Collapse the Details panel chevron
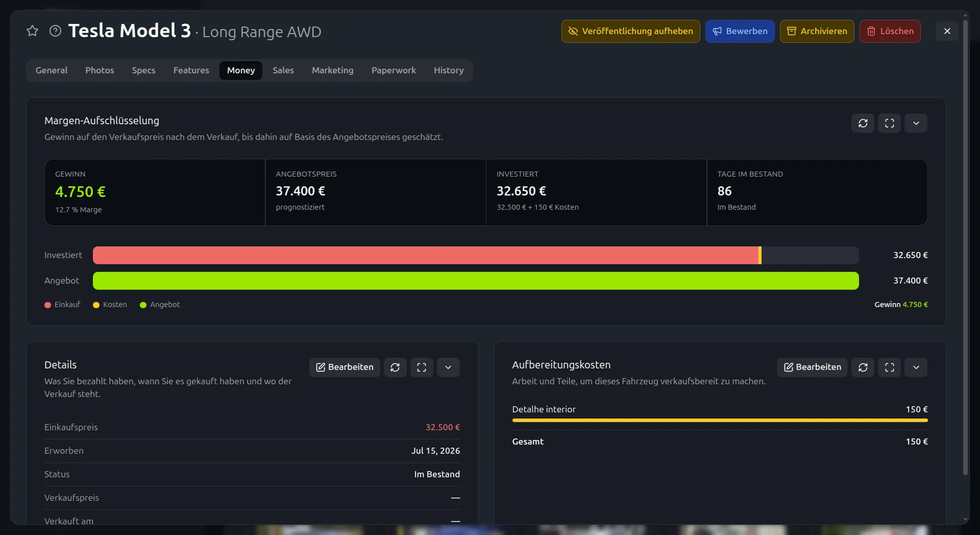980x535 pixels. click(448, 367)
